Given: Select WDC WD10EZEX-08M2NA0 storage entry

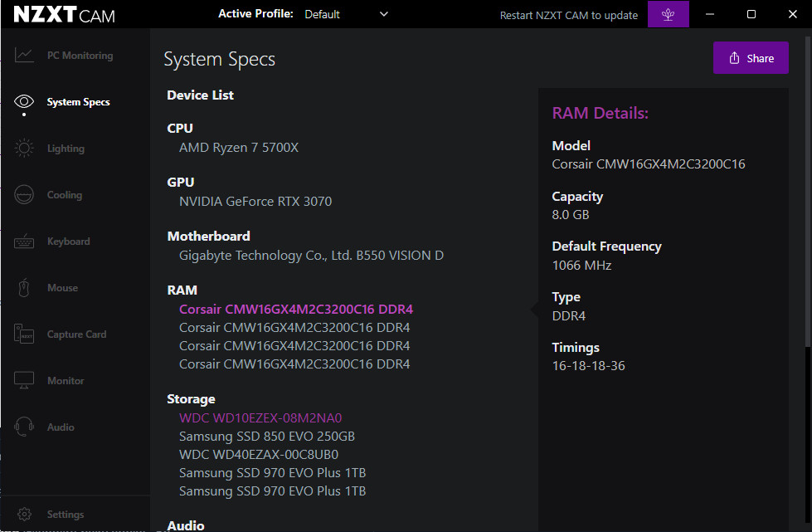Looking at the screenshot, I should (x=260, y=418).
